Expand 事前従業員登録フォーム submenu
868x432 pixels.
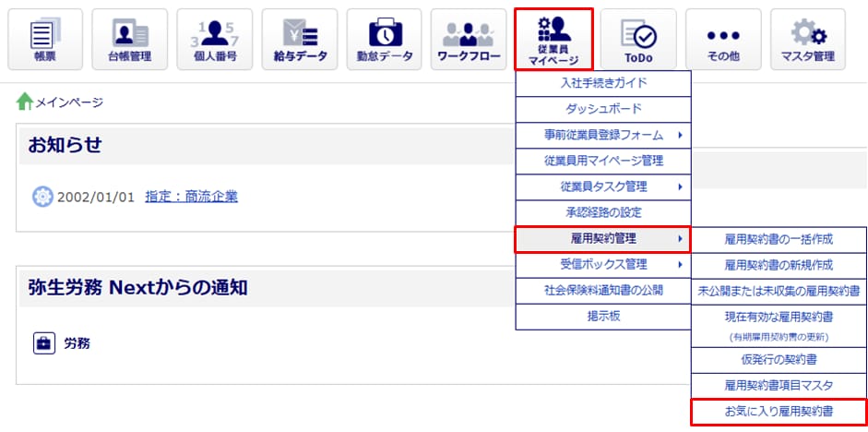point(603,135)
